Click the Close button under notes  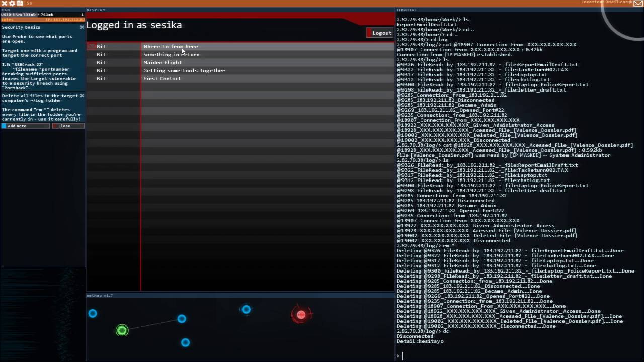[x=68, y=126]
